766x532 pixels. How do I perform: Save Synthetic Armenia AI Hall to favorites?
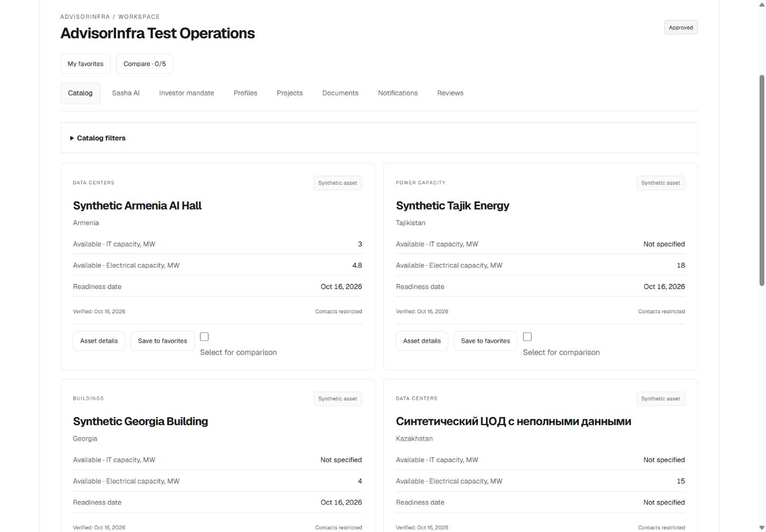[162, 341]
